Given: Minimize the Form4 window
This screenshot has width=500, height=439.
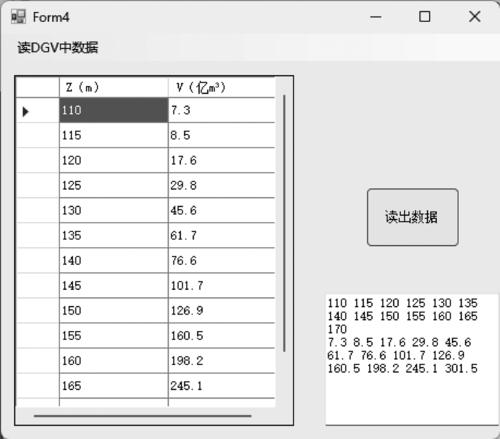Looking at the screenshot, I should tap(376, 17).
